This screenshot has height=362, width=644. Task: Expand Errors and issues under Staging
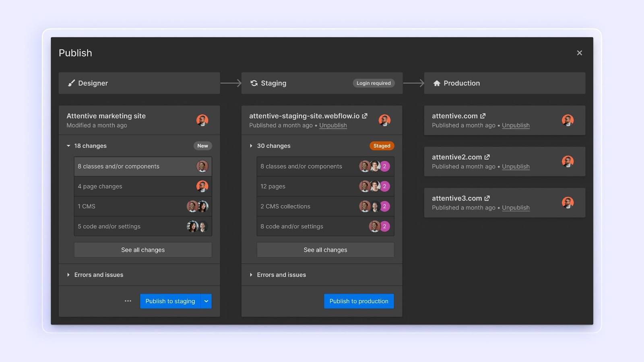(x=251, y=275)
